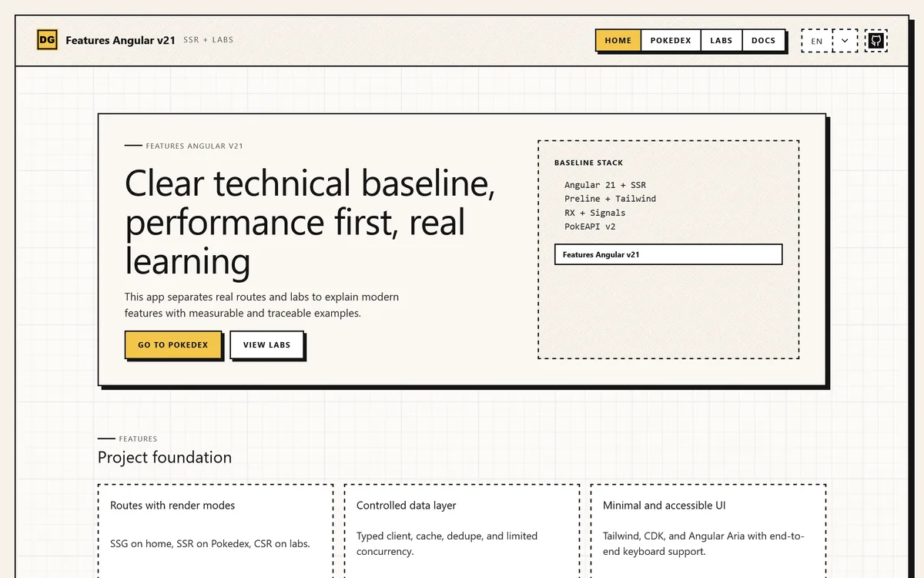Click the SSR + LABS subtitle text

point(209,40)
